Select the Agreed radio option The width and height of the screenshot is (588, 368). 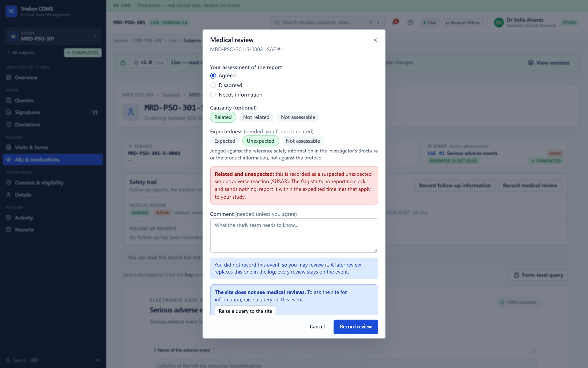point(213,75)
